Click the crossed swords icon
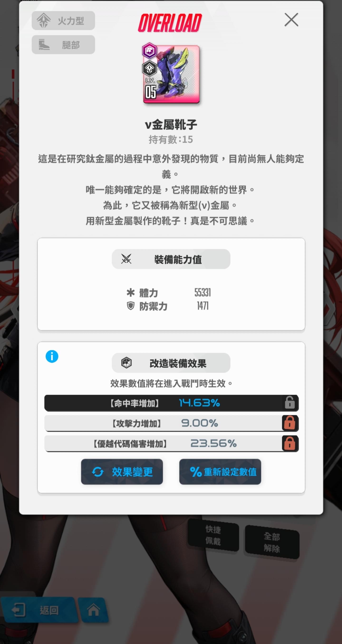The width and height of the screenshot is (342, 644). point(126,259)
